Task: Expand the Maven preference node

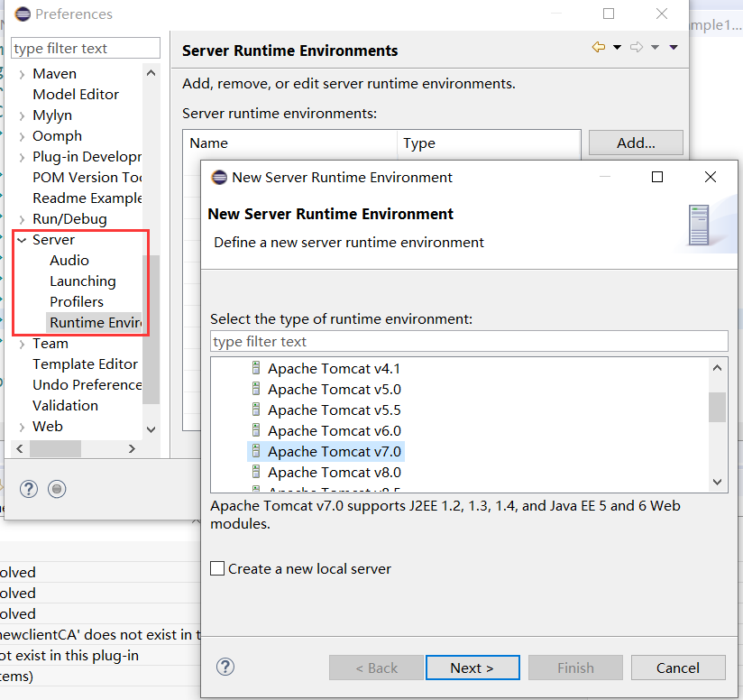Action: (22, 74)
